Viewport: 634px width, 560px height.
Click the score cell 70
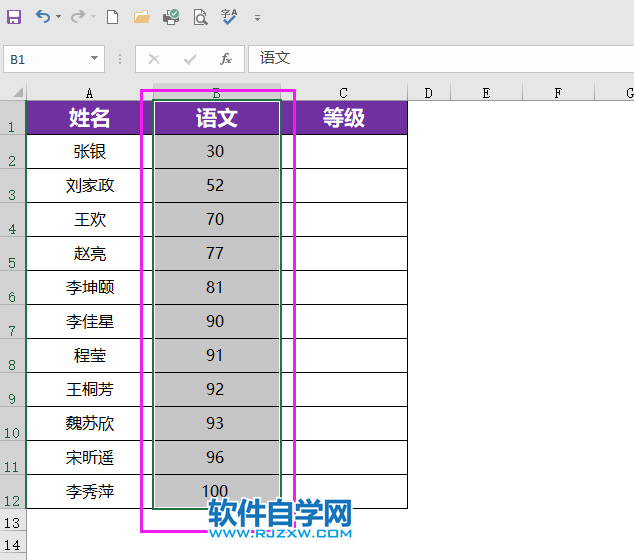tap(217, 220)
